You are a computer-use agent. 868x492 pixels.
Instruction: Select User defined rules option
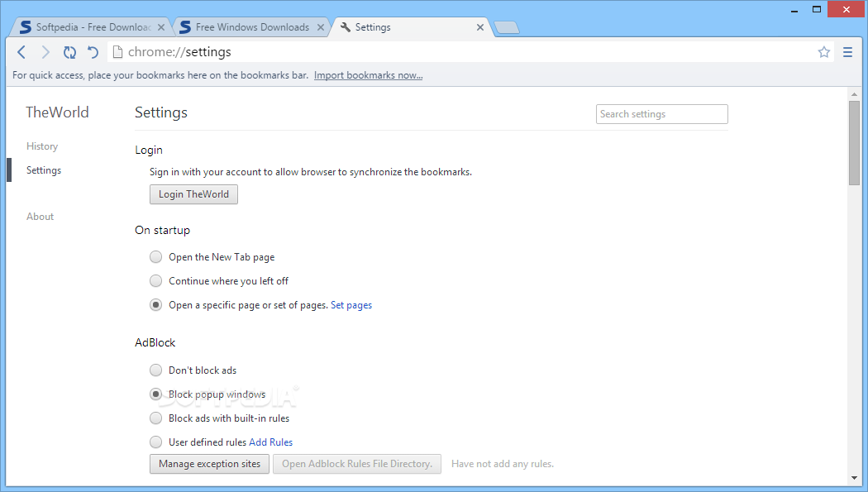(x=156, y=442)
